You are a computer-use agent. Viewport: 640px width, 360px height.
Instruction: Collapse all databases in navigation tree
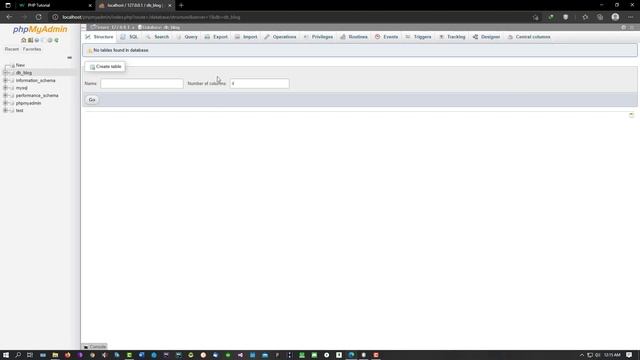point(69,58)
